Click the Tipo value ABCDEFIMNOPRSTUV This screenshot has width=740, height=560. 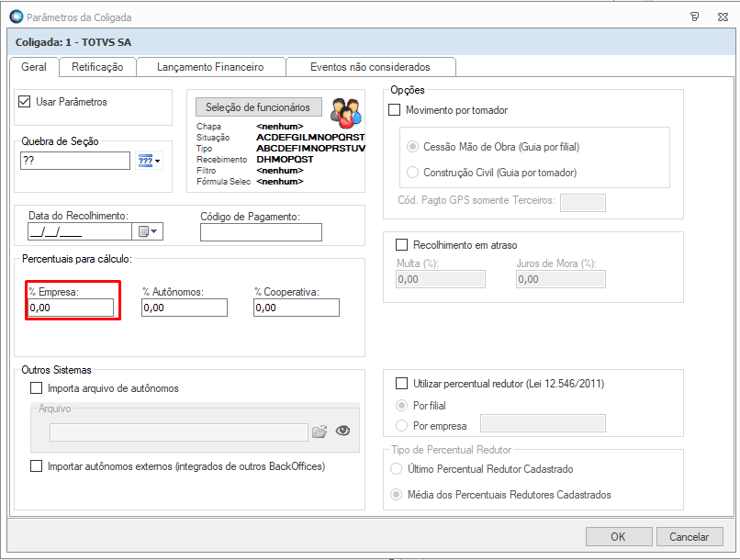310,148
